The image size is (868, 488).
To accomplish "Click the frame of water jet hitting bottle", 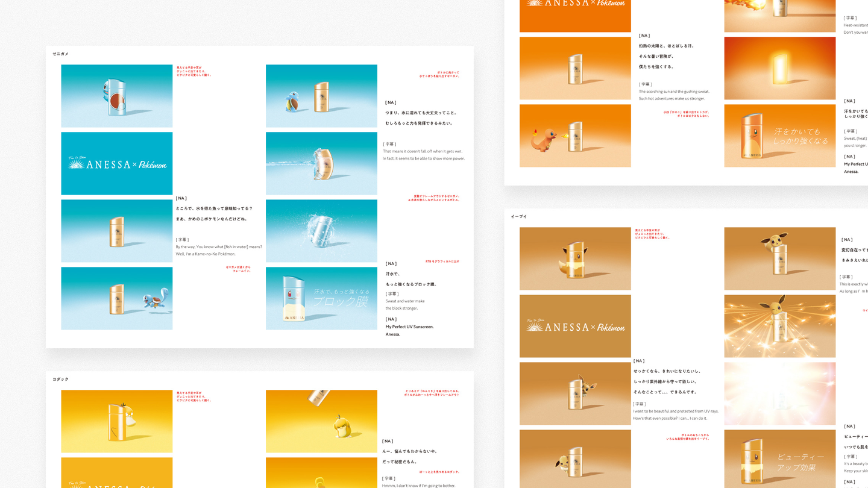I will point(321,163).
